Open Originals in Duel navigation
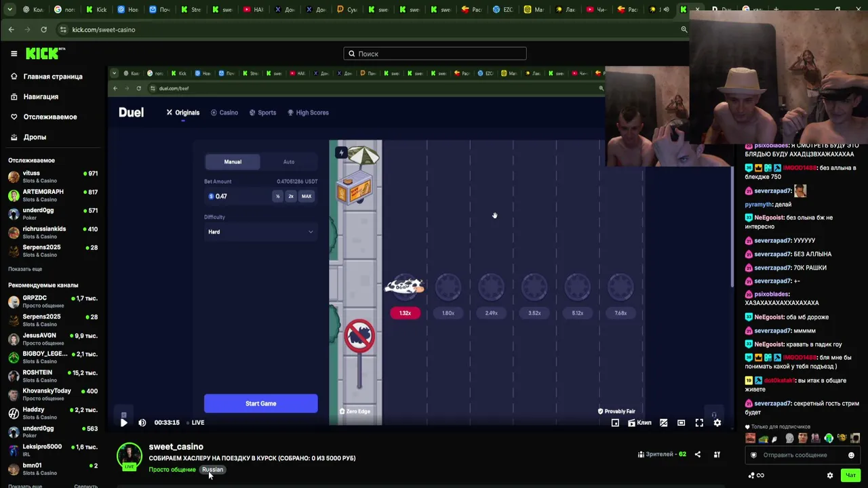 [183, 113]
